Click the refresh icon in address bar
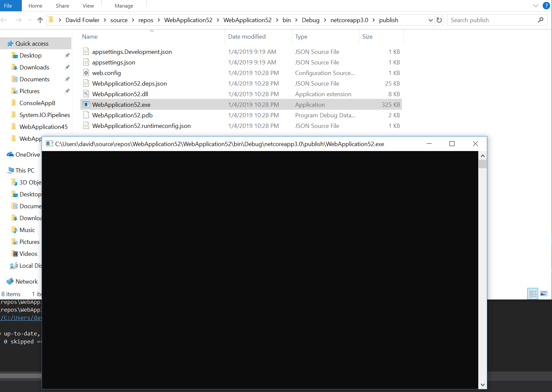552x392 pixels. click(439, 20)
